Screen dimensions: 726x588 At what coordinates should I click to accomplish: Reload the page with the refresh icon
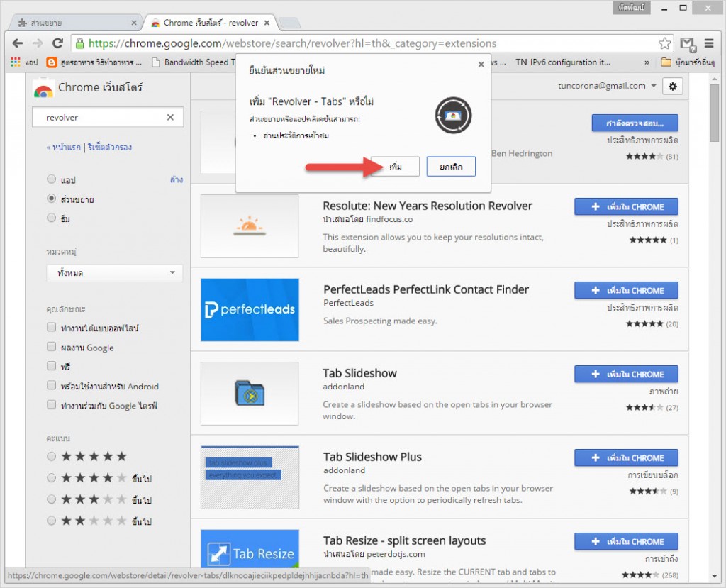click(x=58, y=43)
